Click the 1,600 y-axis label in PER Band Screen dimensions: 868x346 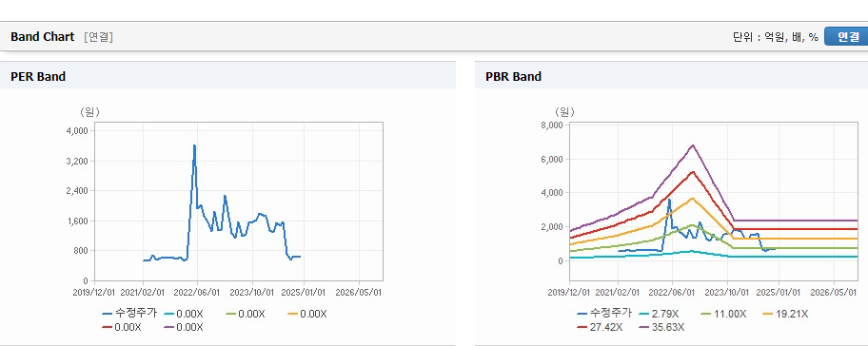click(x=77, y=221)
